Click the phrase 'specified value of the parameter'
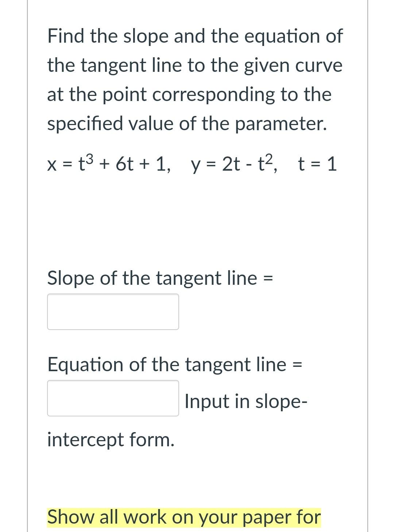The height and width of the screenshot is (532, 394). [187, 123]
